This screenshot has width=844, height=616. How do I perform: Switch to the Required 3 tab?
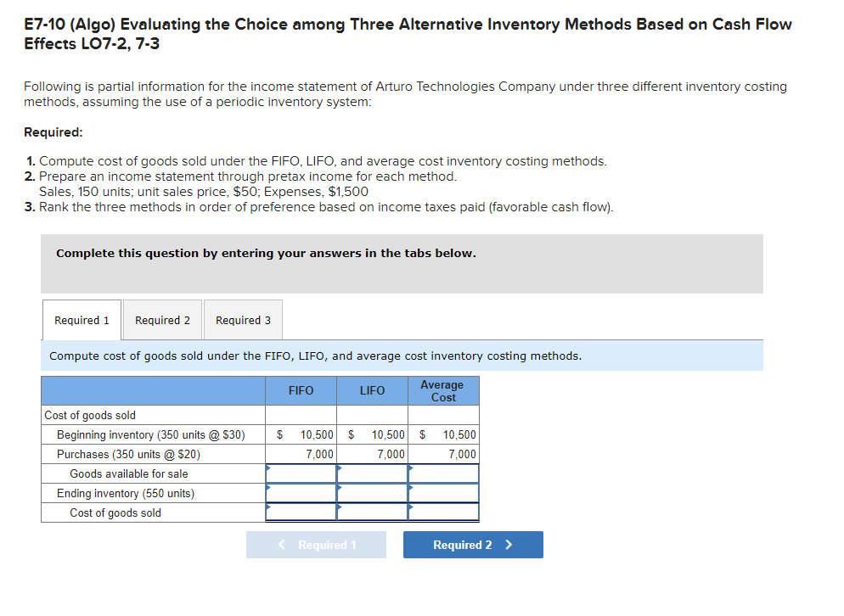(x=243, y=320)
